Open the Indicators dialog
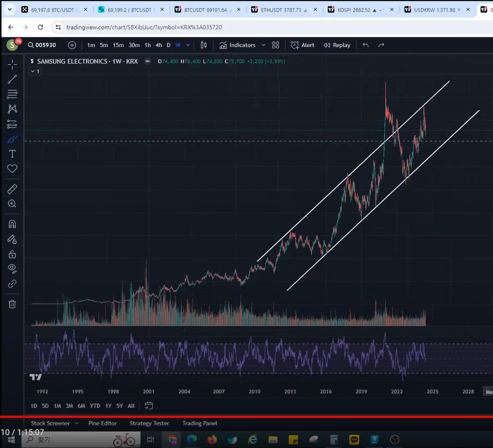493x448 pixels. pyautogui.click(x=237, y=45)
